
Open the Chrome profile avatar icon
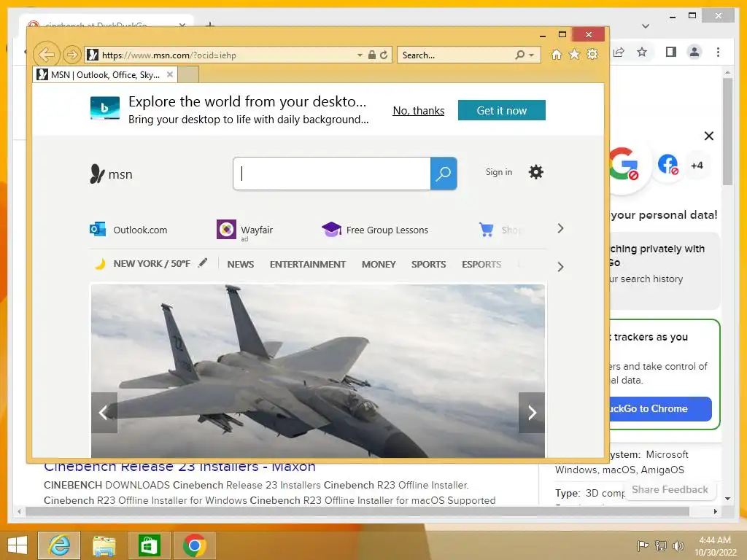694,52
